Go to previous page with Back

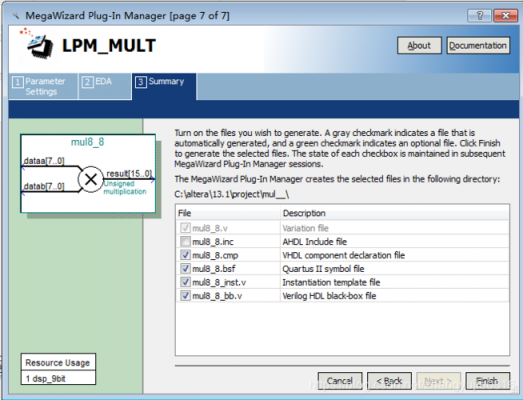click(389, 381)
